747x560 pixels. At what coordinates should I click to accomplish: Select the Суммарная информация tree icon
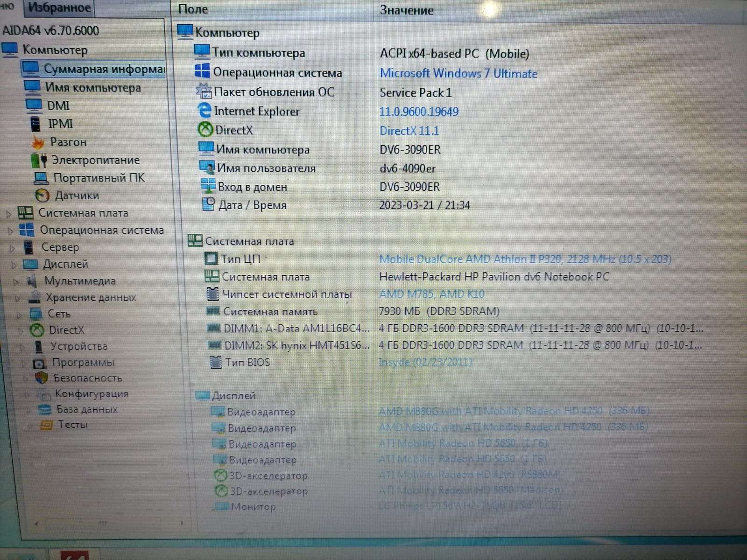pos(31,68)
